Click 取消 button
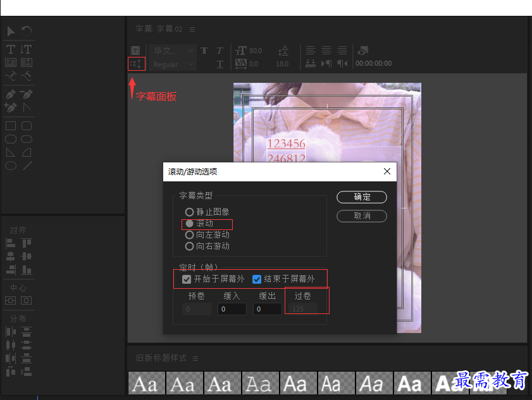 (362, 216)
